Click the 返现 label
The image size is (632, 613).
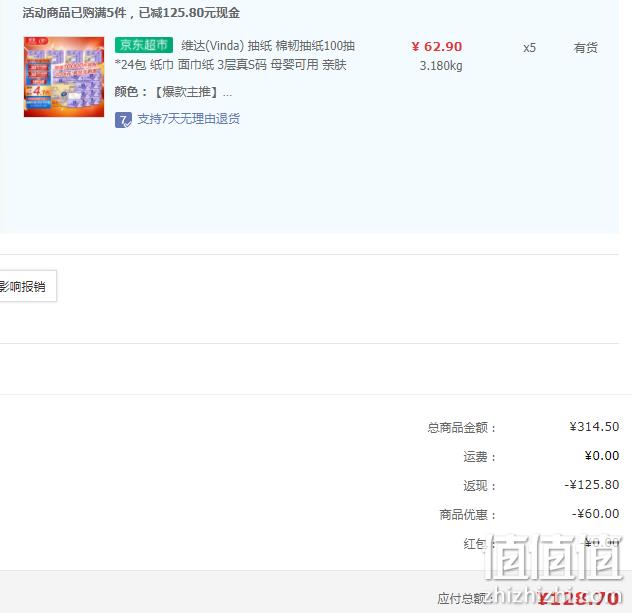click(479, 486)
